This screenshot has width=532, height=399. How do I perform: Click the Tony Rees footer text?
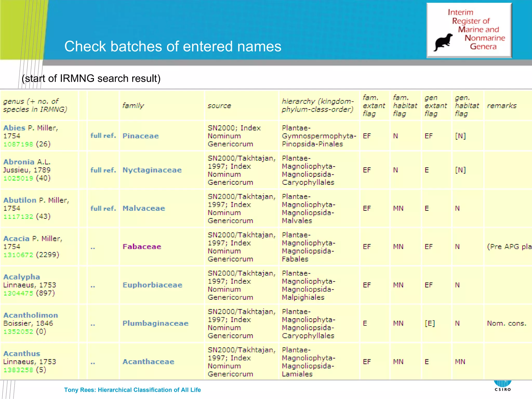point(132,390)
